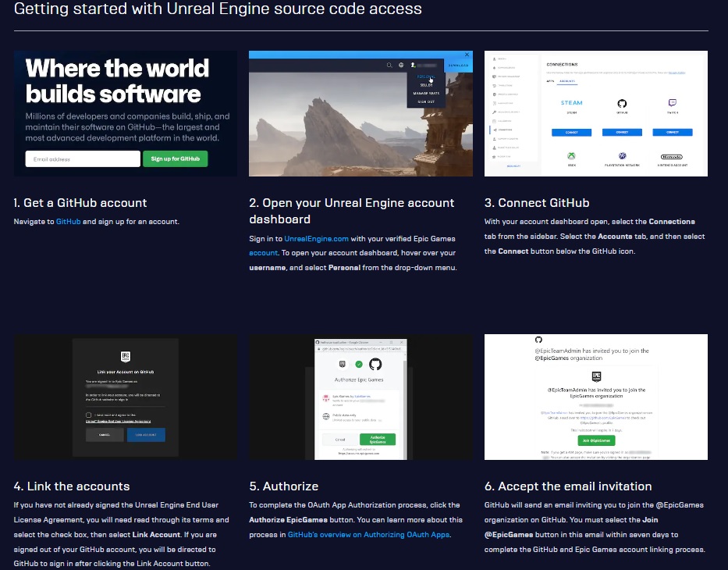Tick the license agreement checkbox in Link dialog
This screenshot has height=570, width=728.
(x=89, y=415)
